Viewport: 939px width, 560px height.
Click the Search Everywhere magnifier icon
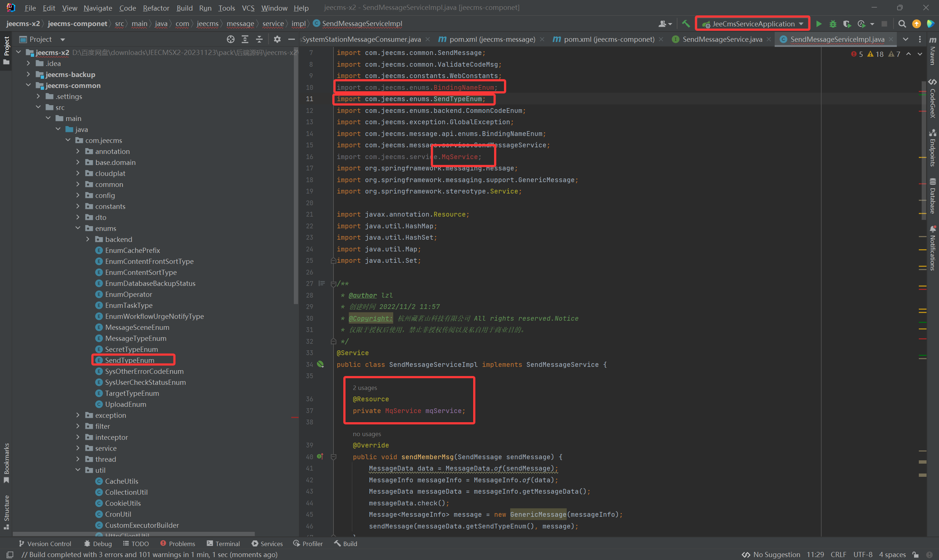[902, 24]
